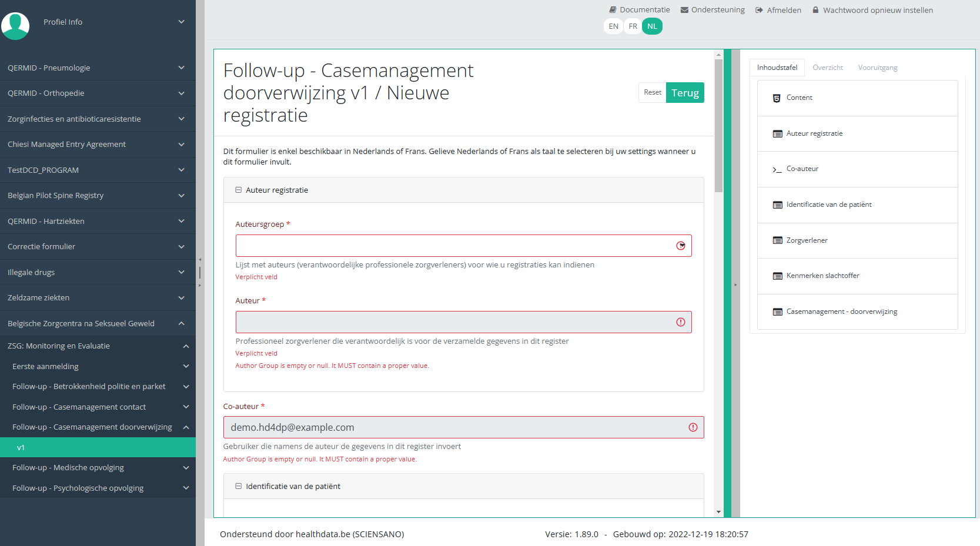
Task: Click the Zorgverlener list icon in sidebar
Action: [x=777, y=240]
